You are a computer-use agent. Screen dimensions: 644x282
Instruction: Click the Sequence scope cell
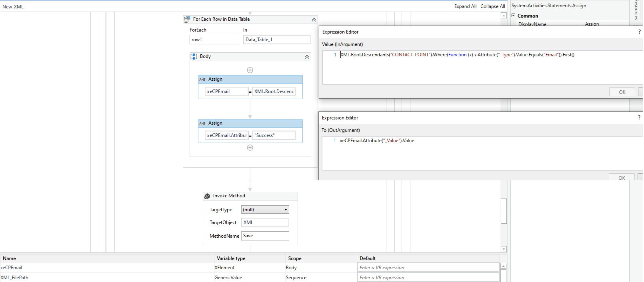point(321,278)
